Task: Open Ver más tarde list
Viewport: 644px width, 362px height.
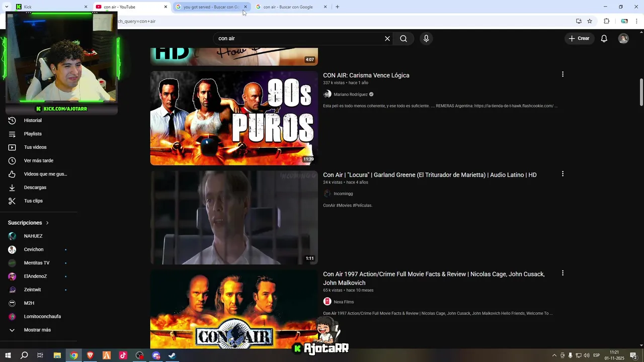Action: (x=39, y=161)
